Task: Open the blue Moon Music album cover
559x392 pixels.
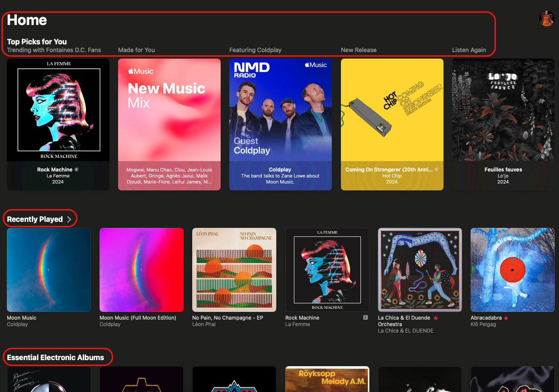Action: tap(49, 270)
